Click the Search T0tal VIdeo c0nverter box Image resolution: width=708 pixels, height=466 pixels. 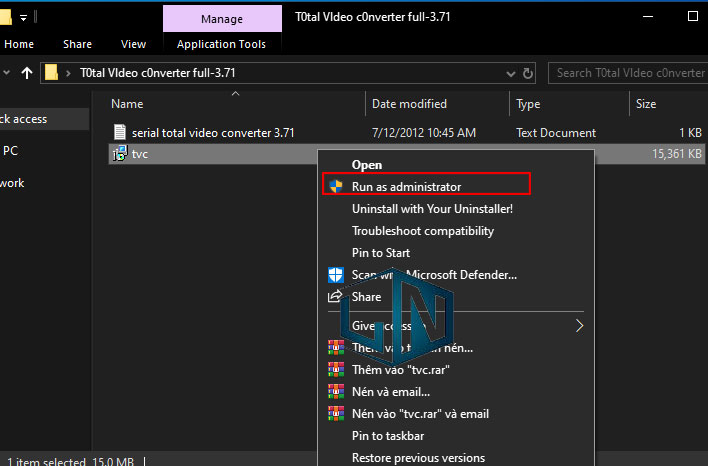[628, 73]
